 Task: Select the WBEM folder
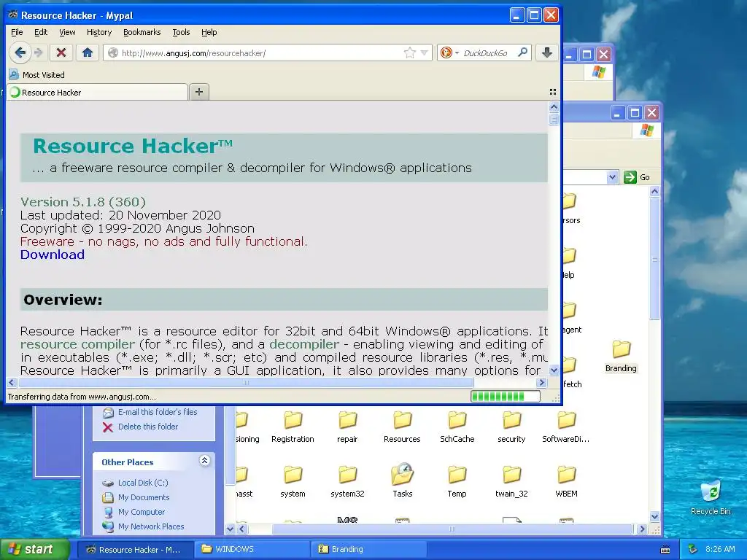566,482
